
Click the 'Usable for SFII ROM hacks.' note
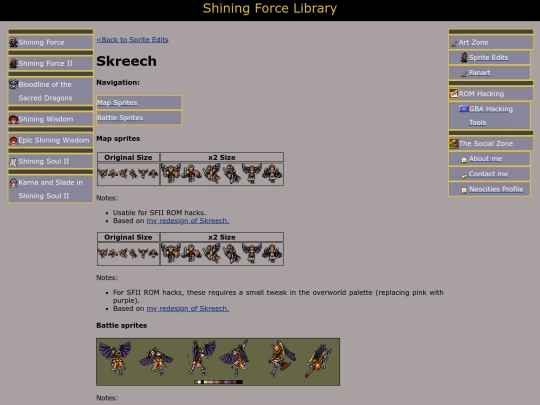pyautogui.click(x=159, y=212)
